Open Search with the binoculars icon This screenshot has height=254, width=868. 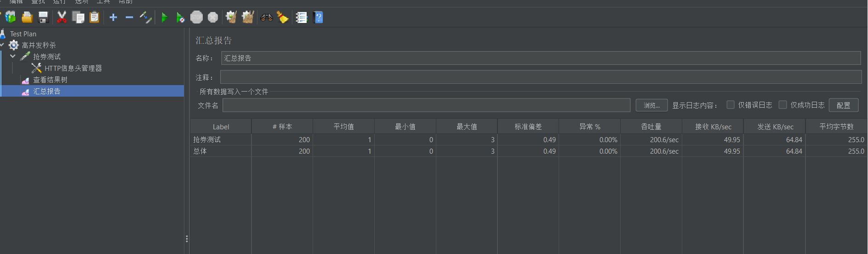click(267, 17)
